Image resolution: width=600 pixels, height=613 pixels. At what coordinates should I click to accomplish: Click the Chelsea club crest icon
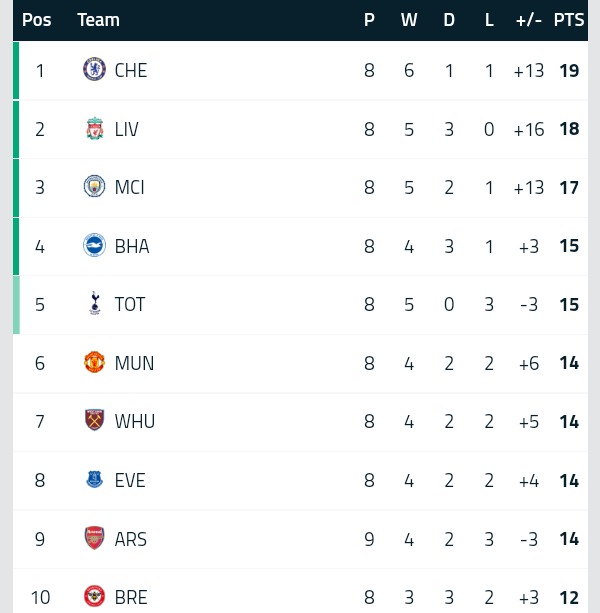click(x=94, y=70)
